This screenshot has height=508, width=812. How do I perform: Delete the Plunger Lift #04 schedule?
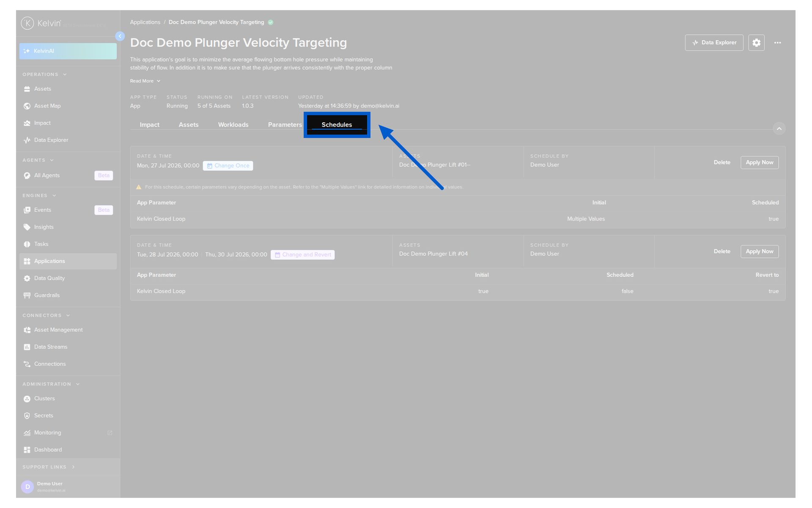coord(722,251)
